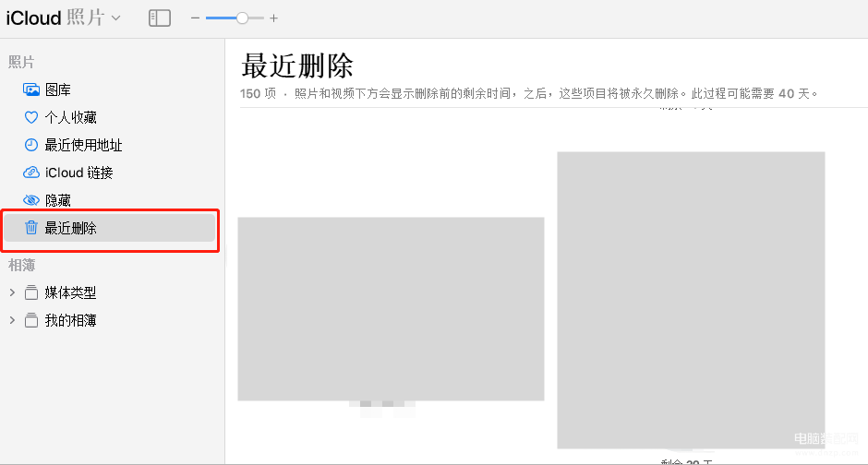The image size is (868, 465).
Task: Adjust the thumbnail zoom slider handle
Action: pyautogui.click(x=242, y=18)
